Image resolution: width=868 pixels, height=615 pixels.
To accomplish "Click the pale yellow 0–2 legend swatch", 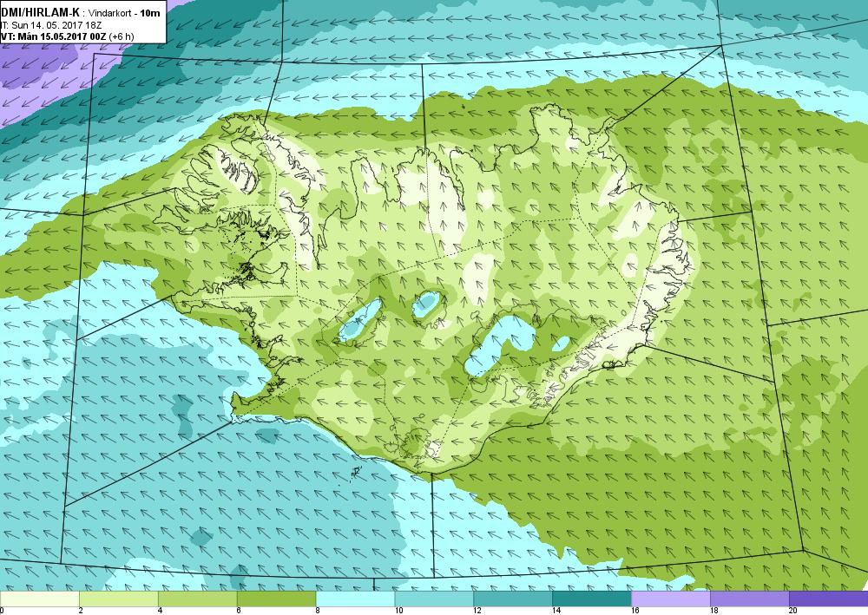I will 40,599.
